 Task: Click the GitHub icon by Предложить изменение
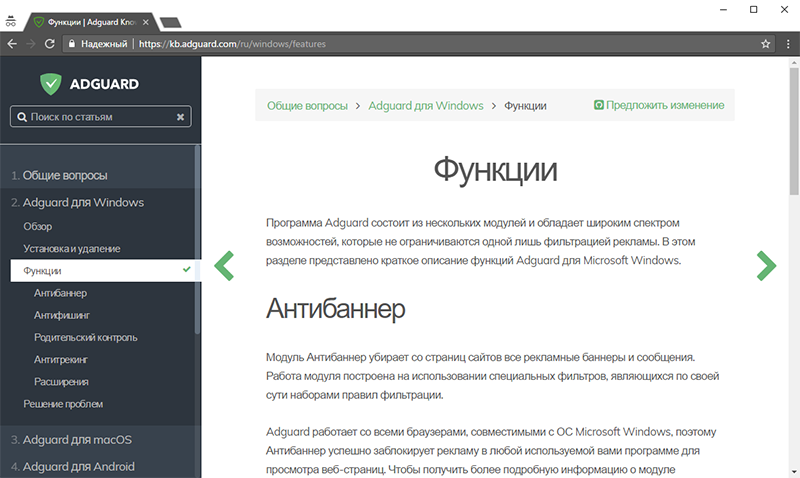click(598, 105)
